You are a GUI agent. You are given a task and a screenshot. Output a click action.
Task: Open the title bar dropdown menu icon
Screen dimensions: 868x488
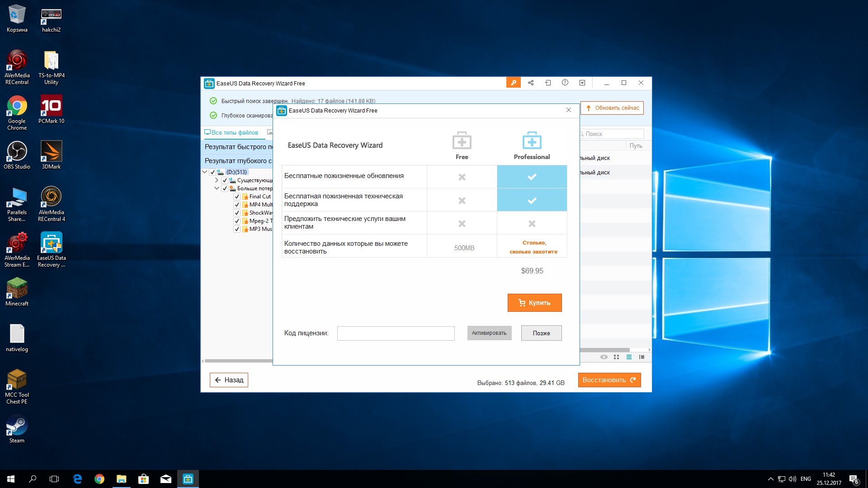click(582, 83)
